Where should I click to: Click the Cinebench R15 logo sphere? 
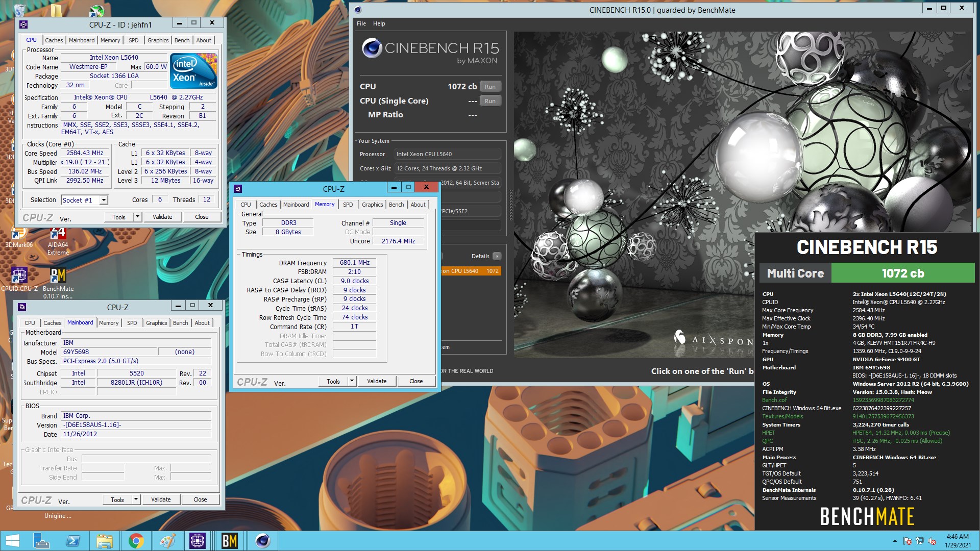(372, 48)
